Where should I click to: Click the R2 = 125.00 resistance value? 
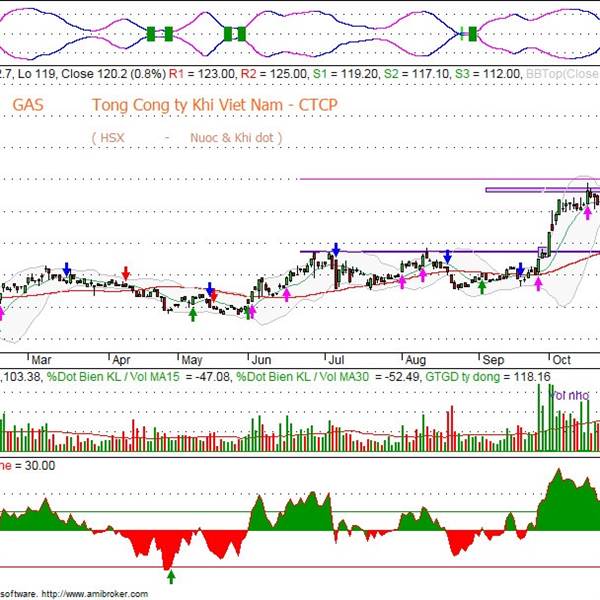pos(274,73)
